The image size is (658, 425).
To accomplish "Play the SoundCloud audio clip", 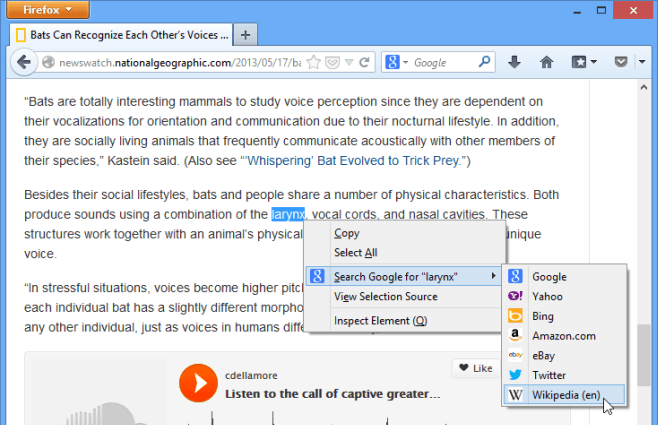I will [198, 383].
